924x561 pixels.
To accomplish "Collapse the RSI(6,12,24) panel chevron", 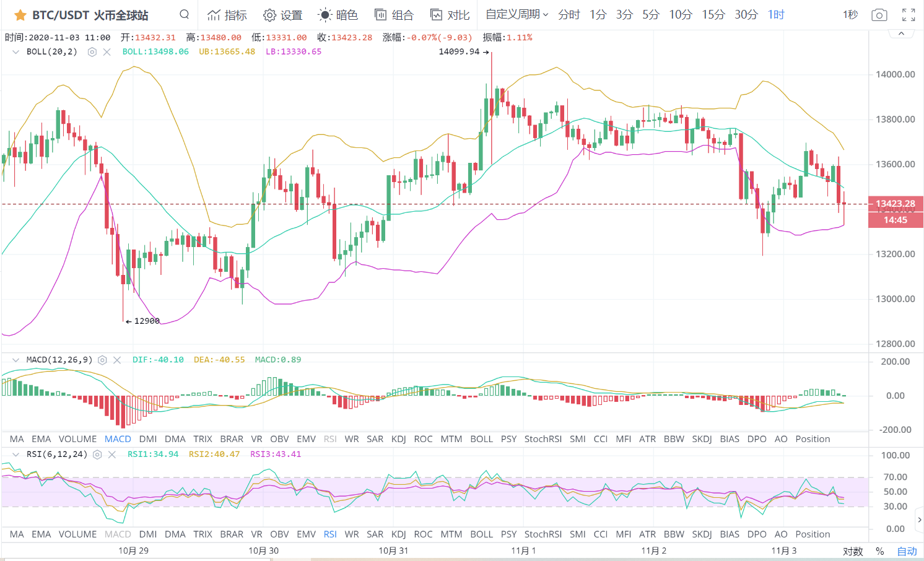I will [15, 454].
